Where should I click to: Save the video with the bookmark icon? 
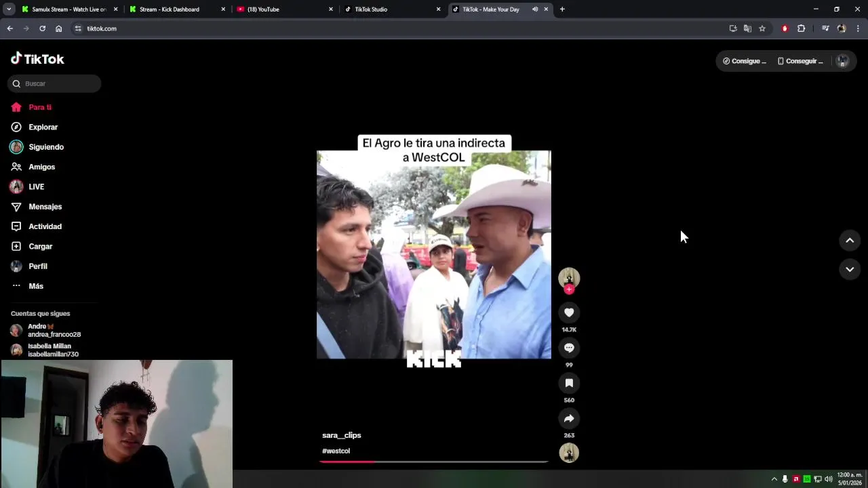click(569, 383)
